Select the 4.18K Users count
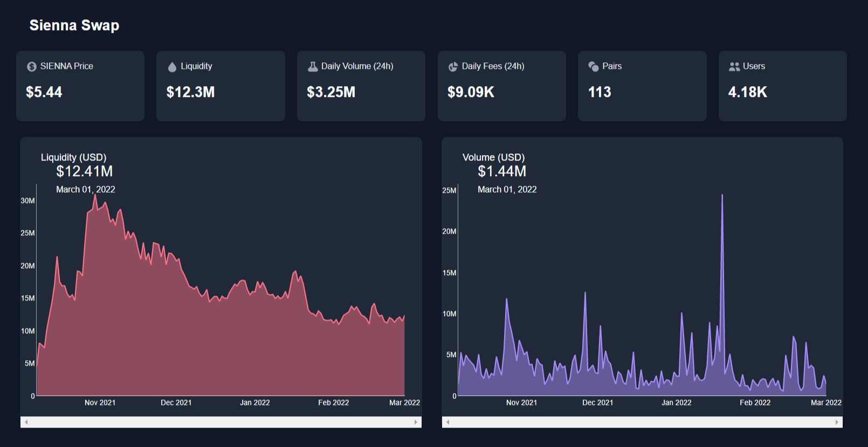This screenshot has width=868, height=447. click(x=747, y=92)
